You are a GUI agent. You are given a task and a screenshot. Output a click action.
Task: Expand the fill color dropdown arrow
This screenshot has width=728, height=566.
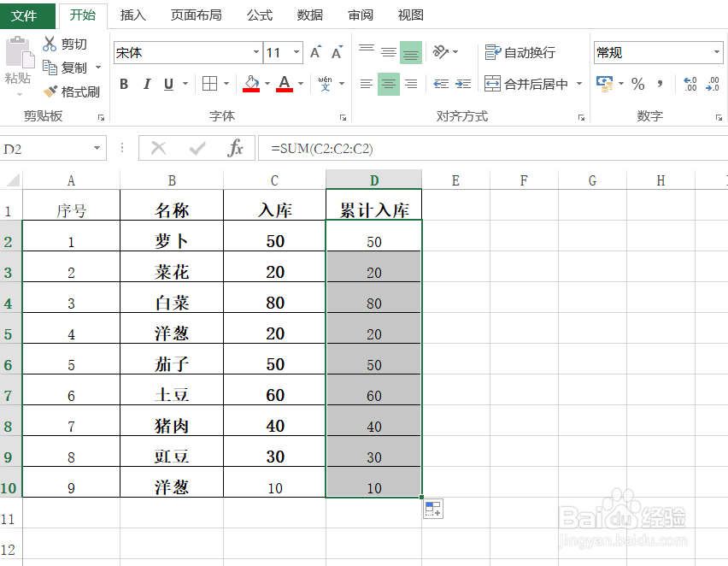(267, 84)
